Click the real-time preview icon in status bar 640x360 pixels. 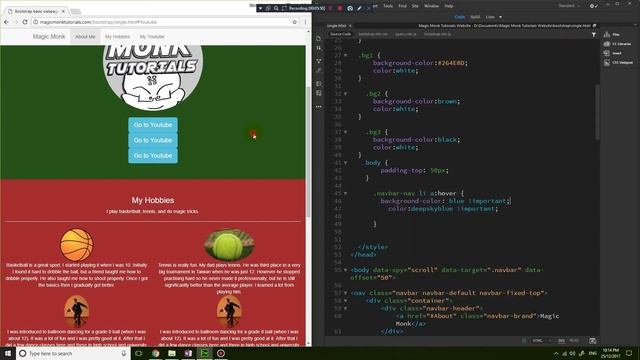click(x=593, y=340)
